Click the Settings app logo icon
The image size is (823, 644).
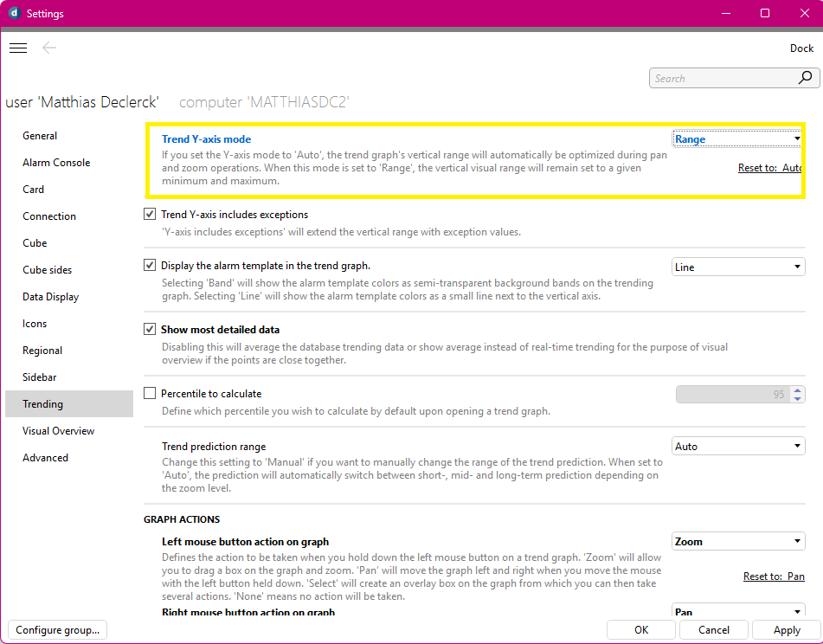coord(14,13)
